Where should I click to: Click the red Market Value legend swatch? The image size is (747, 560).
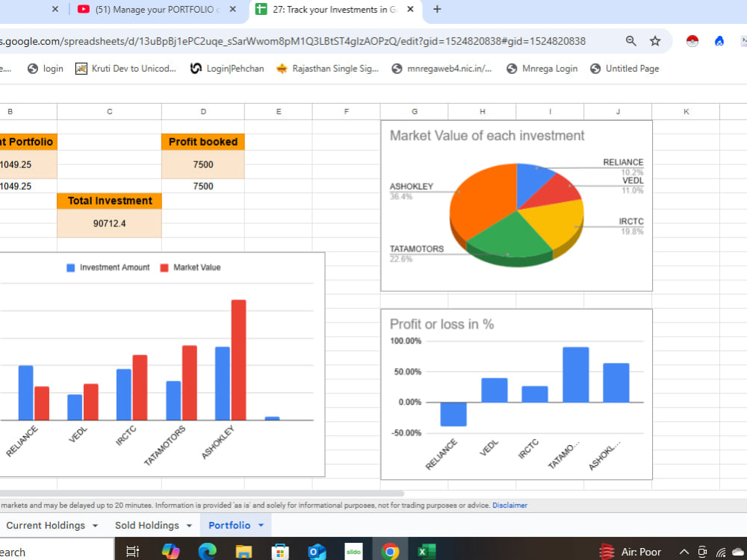click(x=164, y=267)
